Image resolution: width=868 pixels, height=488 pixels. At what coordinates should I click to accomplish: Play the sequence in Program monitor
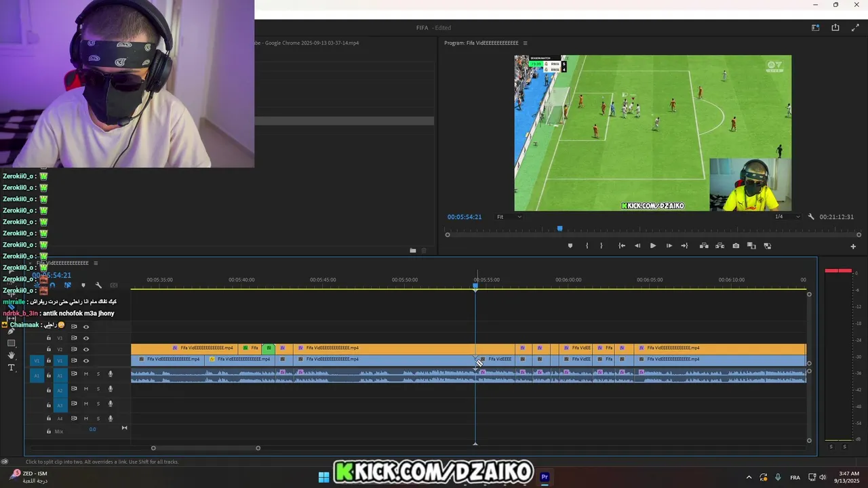(x=653, y=246)
